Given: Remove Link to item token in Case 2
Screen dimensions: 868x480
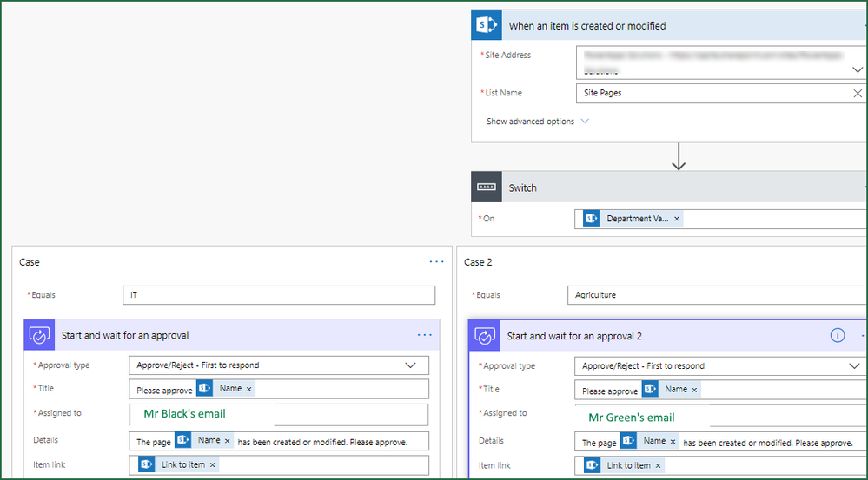Looking at the screenshot, I should point(658,465).
